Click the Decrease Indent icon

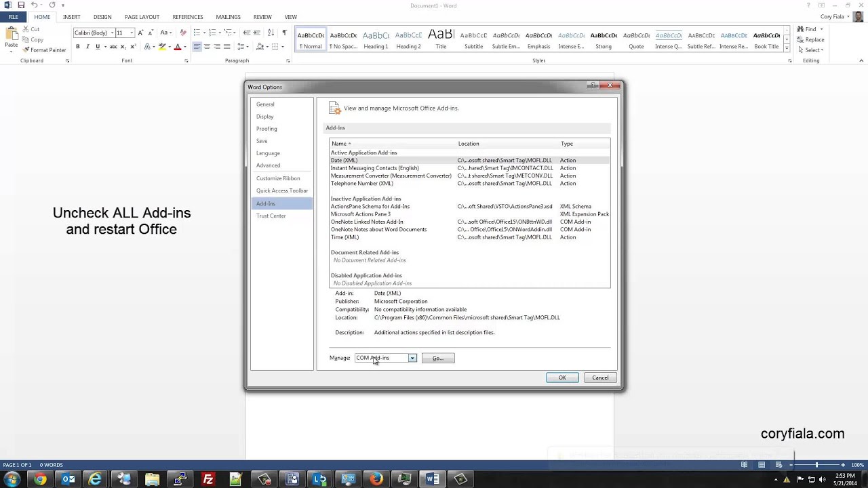click(246, 33)
